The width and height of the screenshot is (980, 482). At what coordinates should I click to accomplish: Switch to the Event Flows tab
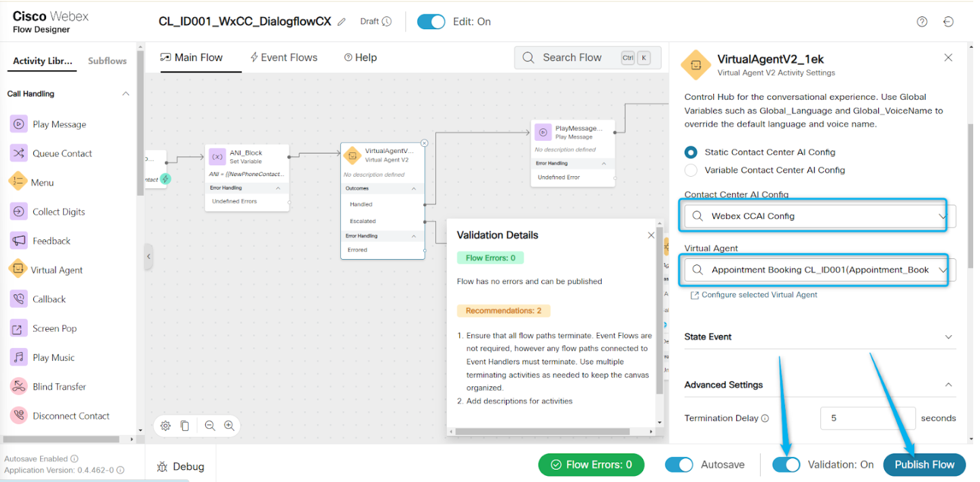click(x=284, y=58)
